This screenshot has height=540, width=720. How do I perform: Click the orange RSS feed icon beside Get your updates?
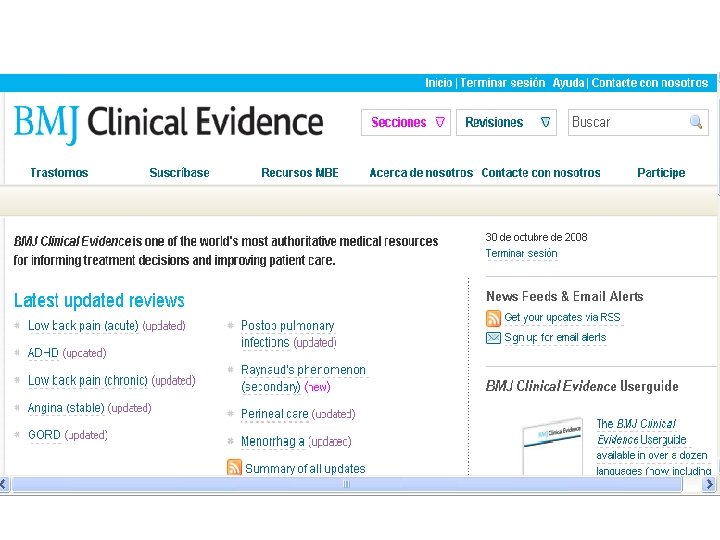[x=493, y=318]
